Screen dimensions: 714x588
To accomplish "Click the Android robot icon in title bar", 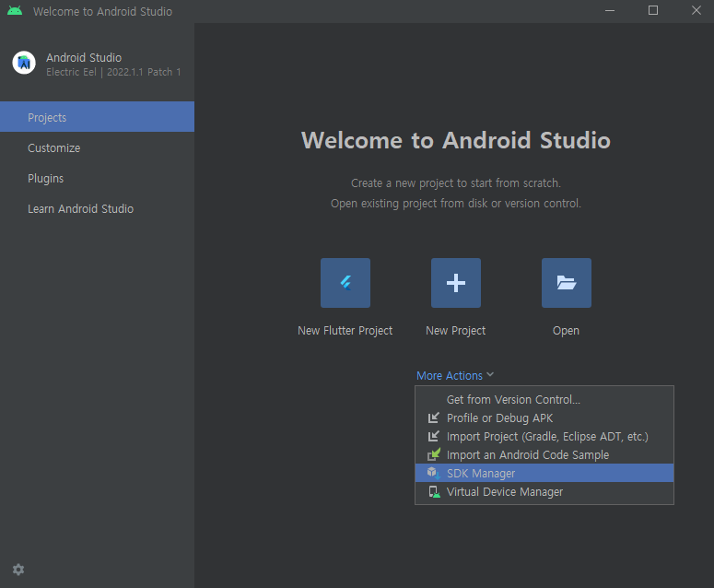I will 15,10.
